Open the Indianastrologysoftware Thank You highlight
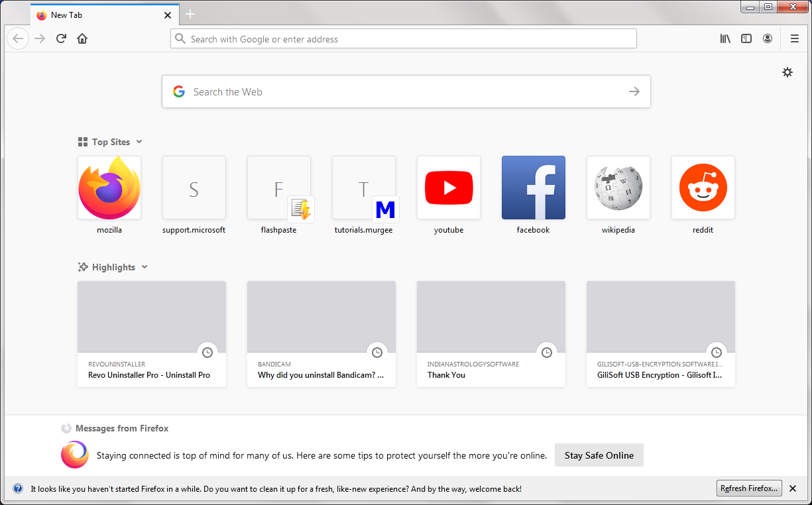812x505 pixels. (x=491, y=334)
